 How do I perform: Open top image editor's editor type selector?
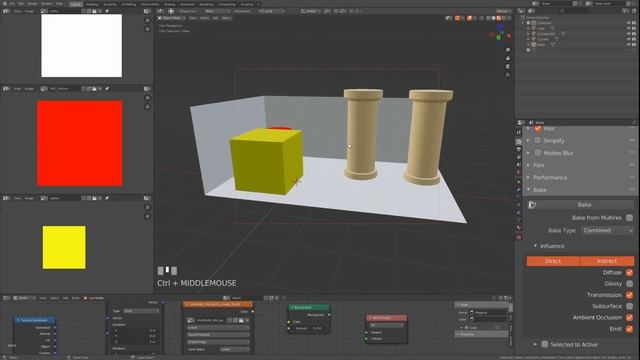[x=7, y=11]
